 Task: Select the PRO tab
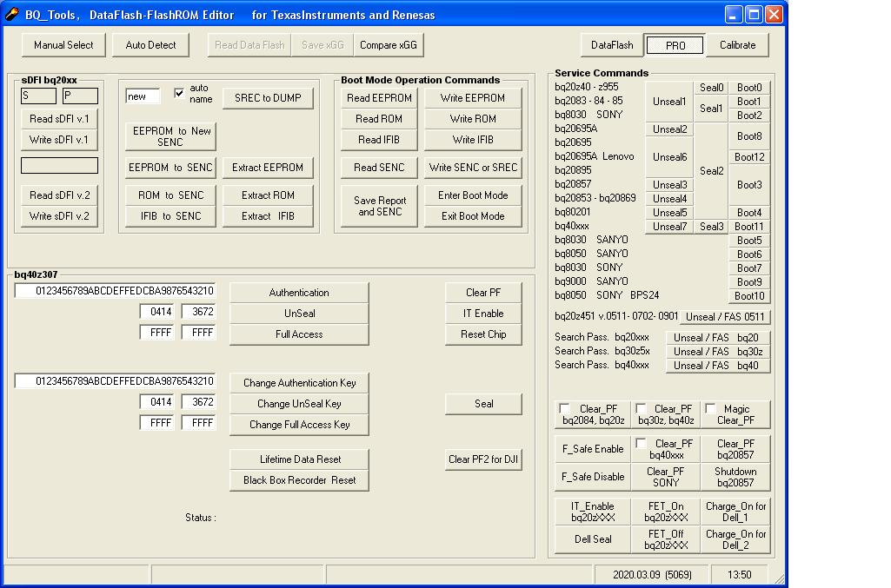(675, 45)
